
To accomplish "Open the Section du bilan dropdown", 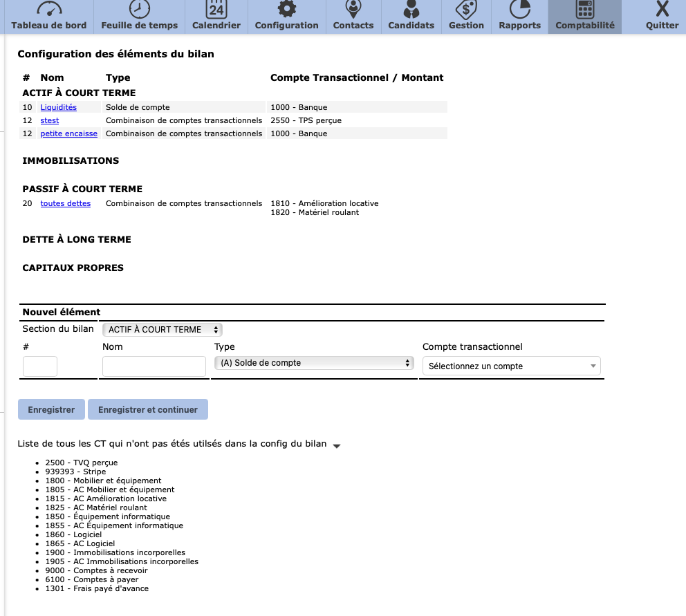I will (x=163, y=330).
